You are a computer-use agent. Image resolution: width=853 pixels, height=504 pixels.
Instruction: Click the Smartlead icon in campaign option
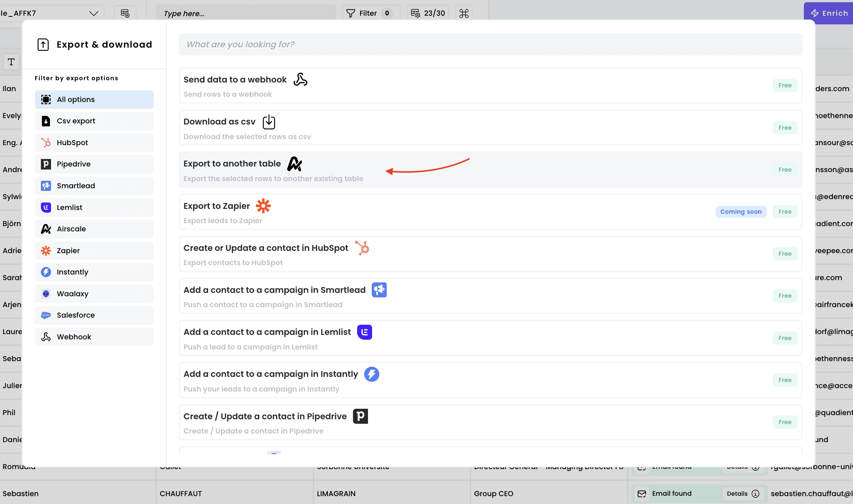(379, 290)
